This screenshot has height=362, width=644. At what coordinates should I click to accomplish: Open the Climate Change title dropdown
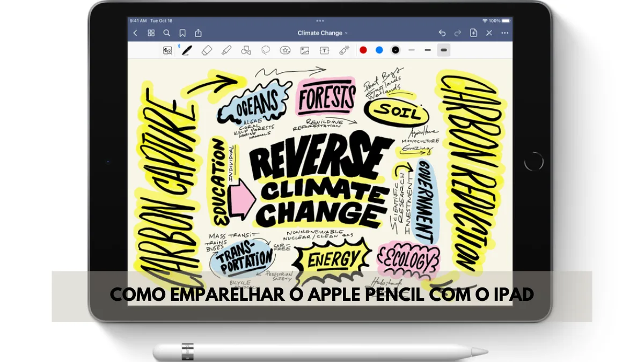(323, 33)
